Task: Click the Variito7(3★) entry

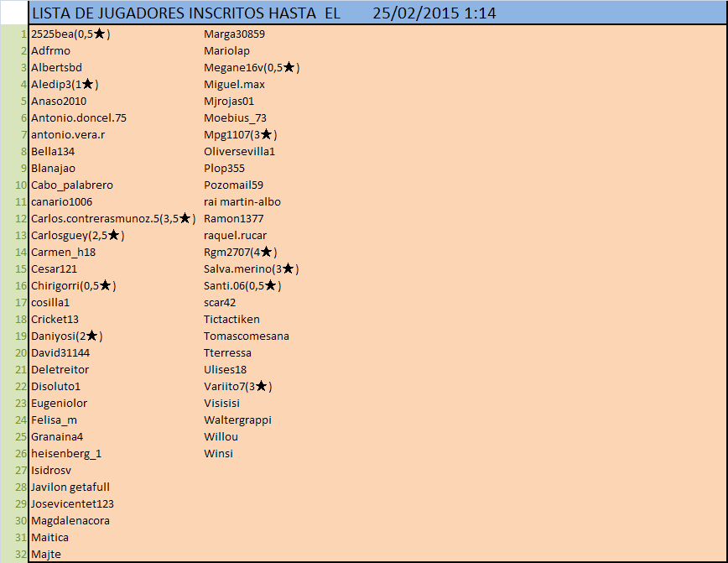Action: pos(238,387)
